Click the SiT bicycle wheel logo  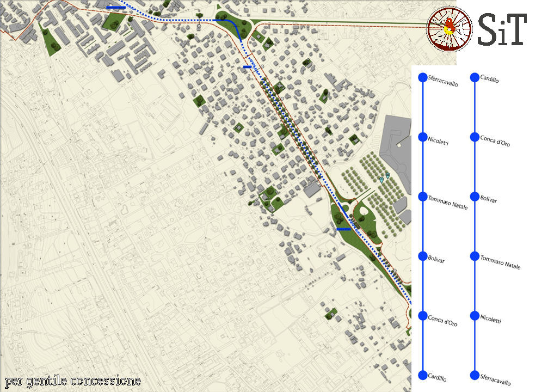450,28
